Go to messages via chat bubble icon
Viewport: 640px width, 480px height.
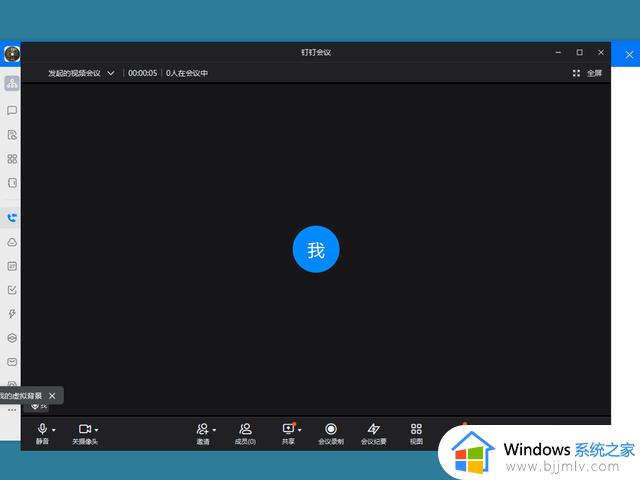[12, 111]
